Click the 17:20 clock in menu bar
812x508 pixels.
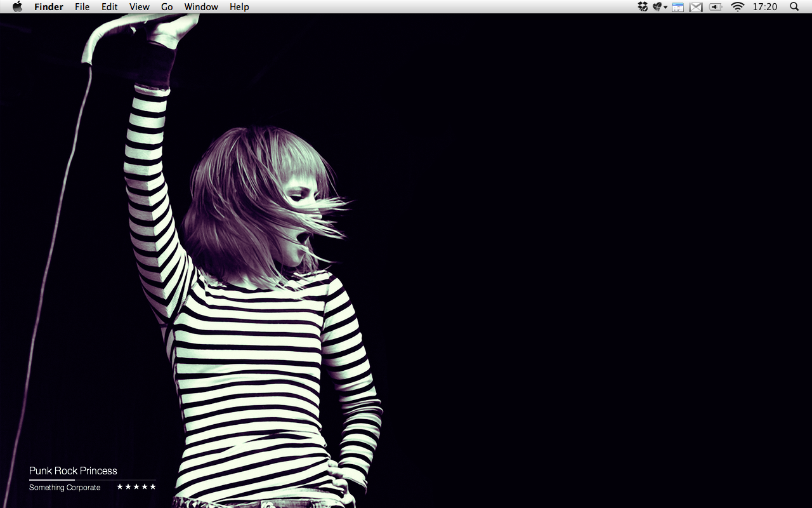[x=764, y=7]
